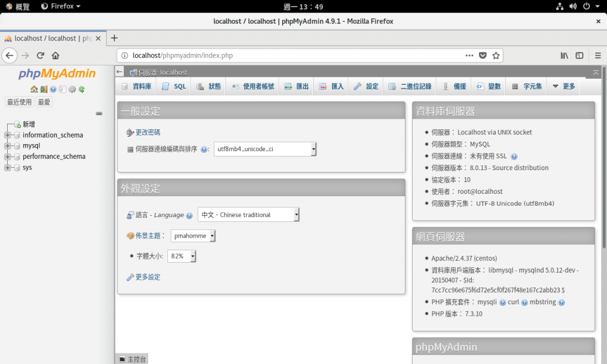Click the phpMyAdmin logo

point(57,73)
